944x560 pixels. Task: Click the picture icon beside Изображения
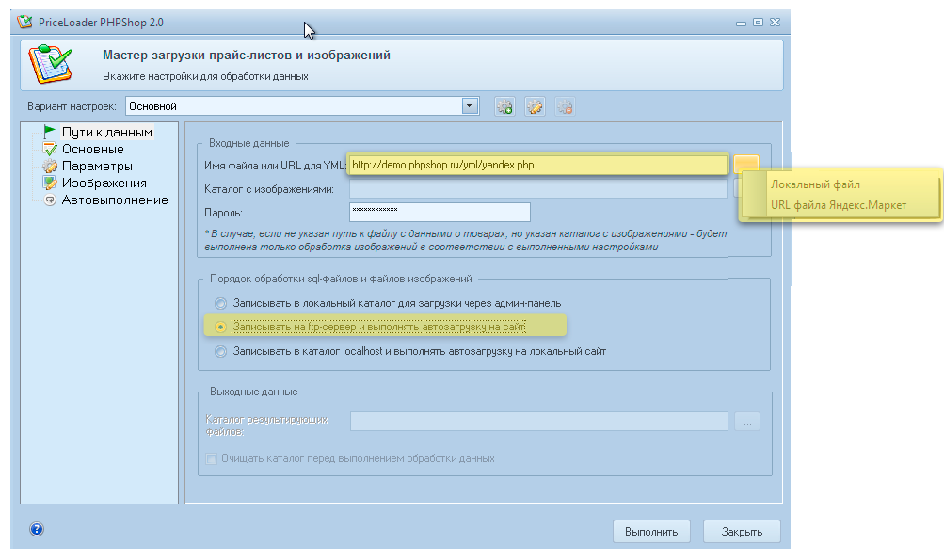tap(50, 183)
